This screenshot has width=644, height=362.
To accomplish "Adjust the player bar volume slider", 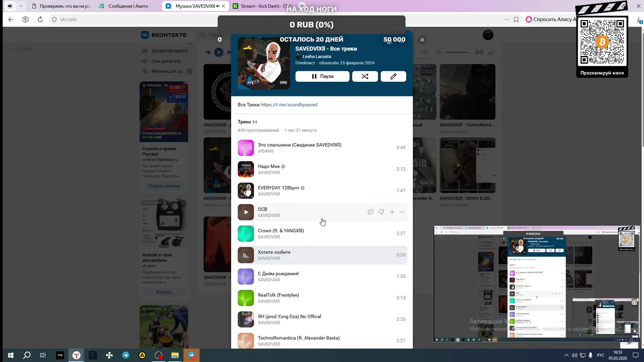I will pyautogui.click(x=456, y=52).
